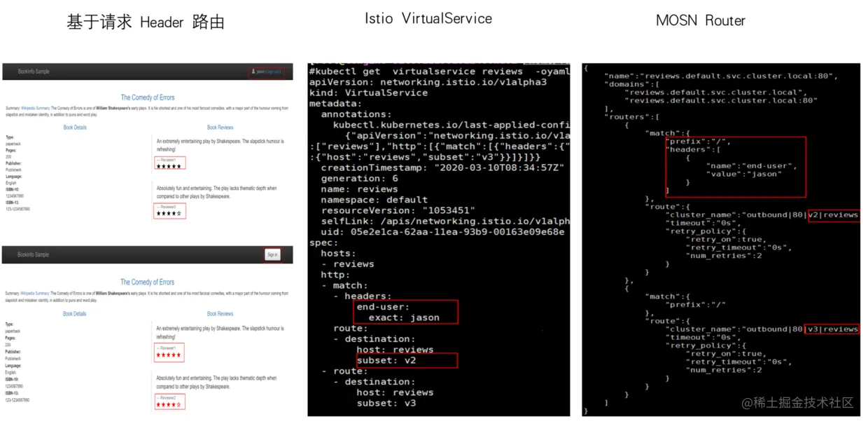The height and width of the screenshot is (424, 868).
Task: Click the '#kubectl get virtualservice reviews' command line
Action: pos(440,71)
